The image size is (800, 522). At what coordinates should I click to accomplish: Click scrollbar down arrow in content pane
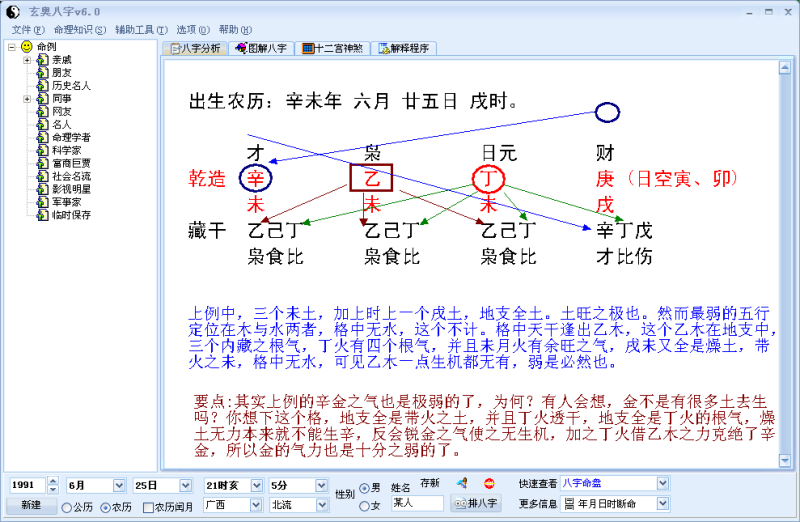[x=785, y=461]
